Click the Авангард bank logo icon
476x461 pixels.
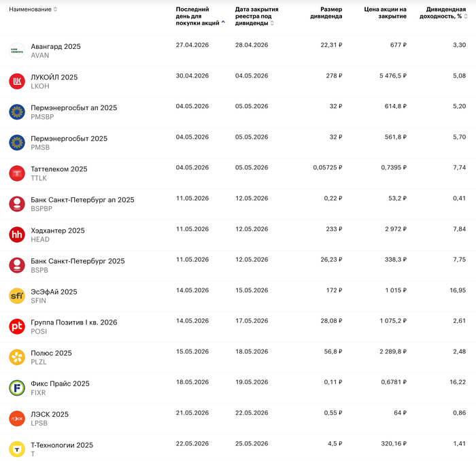click(17, 51)
